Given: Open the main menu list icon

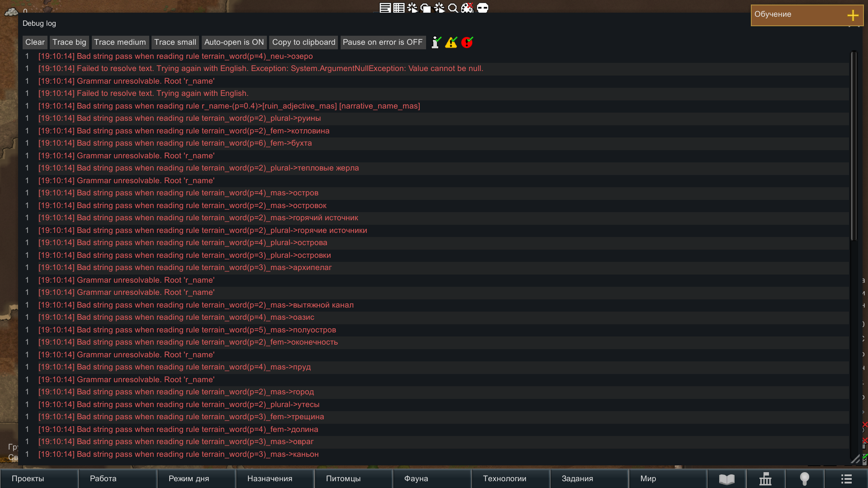Looking at the screenshot, I should (846, 479).
